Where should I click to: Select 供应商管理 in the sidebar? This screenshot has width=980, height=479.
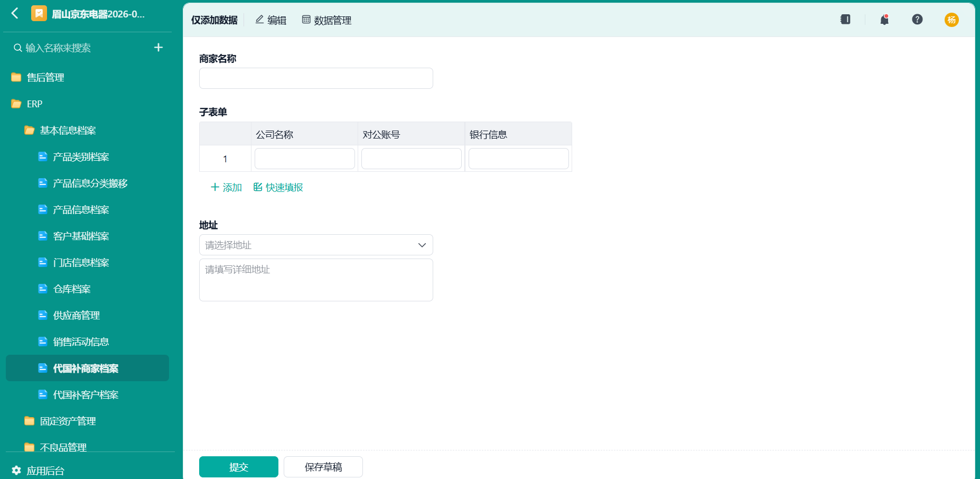tap(77, 315)
